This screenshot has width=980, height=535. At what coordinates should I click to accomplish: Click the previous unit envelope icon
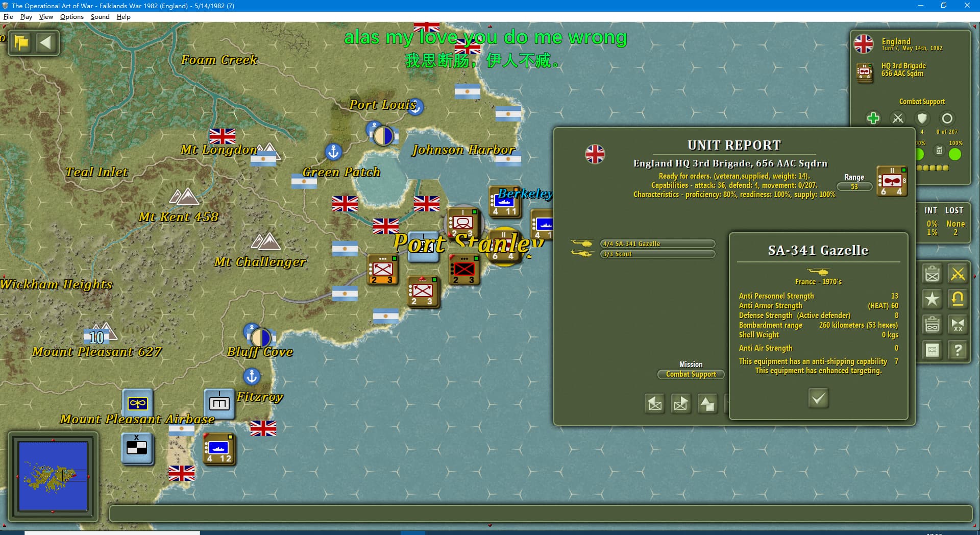click(x=655, y=404)
